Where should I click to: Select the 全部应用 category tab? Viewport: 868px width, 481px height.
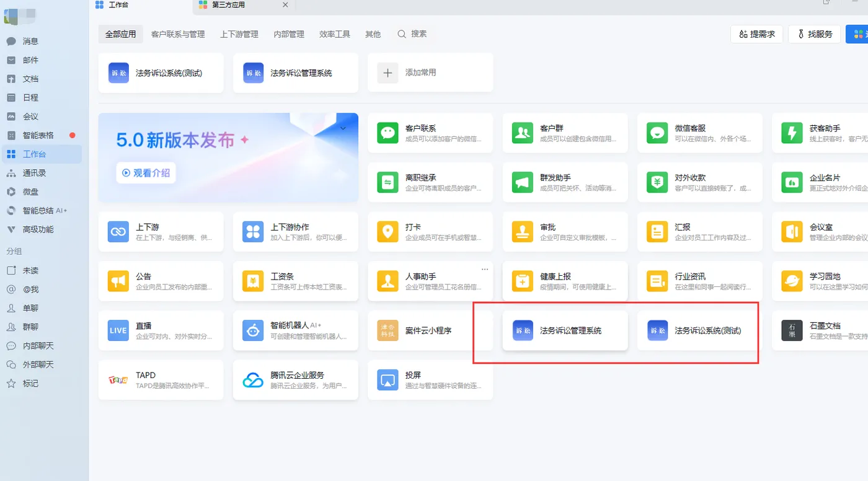click(x=120, y=34)
